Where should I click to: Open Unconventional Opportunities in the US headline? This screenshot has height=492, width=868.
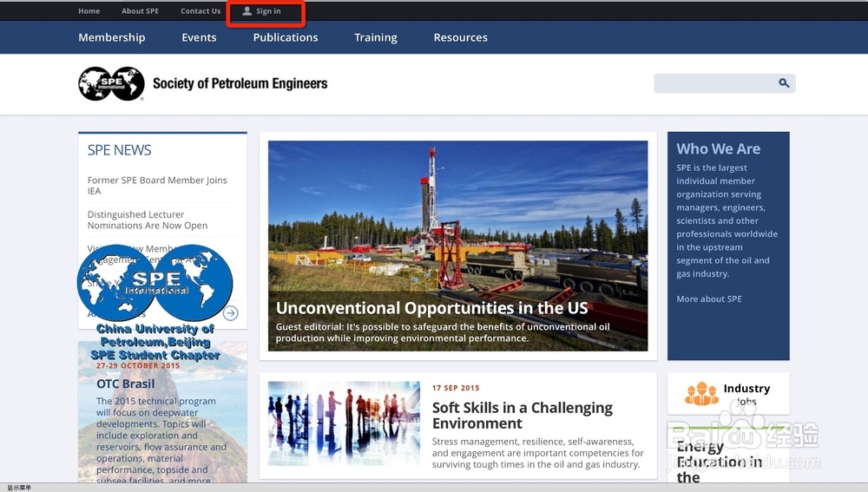pyautogui.click(x=431, y=308)
